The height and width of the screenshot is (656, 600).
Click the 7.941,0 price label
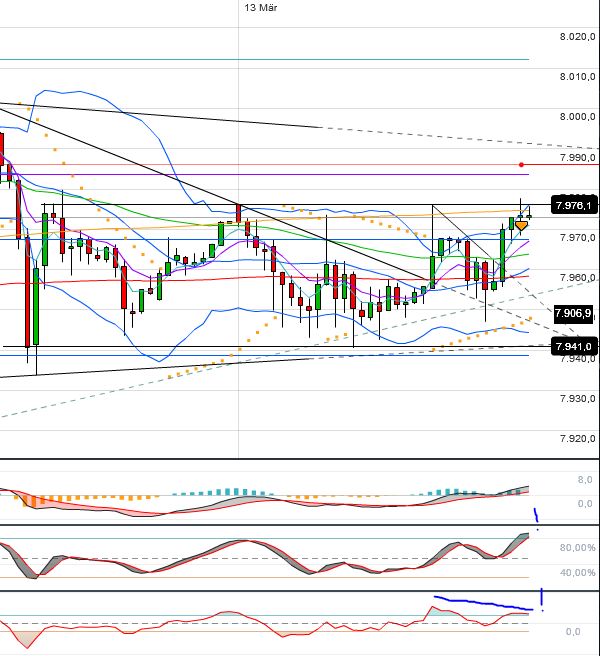[x=574, y=347]
